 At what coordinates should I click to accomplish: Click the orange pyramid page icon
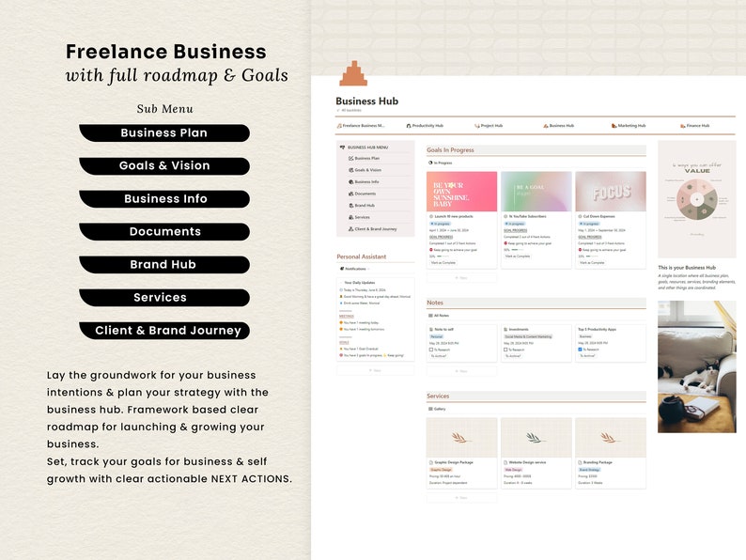click(x=353, y=73)
